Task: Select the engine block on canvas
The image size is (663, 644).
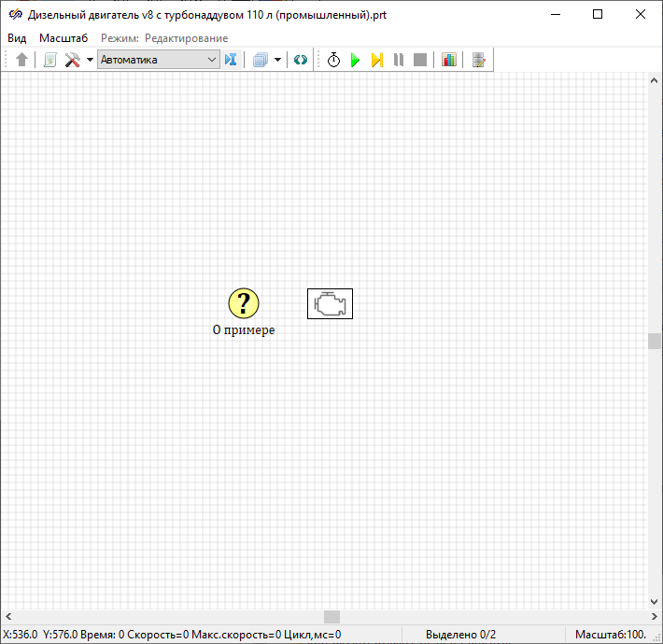Action: coord(330,303)
